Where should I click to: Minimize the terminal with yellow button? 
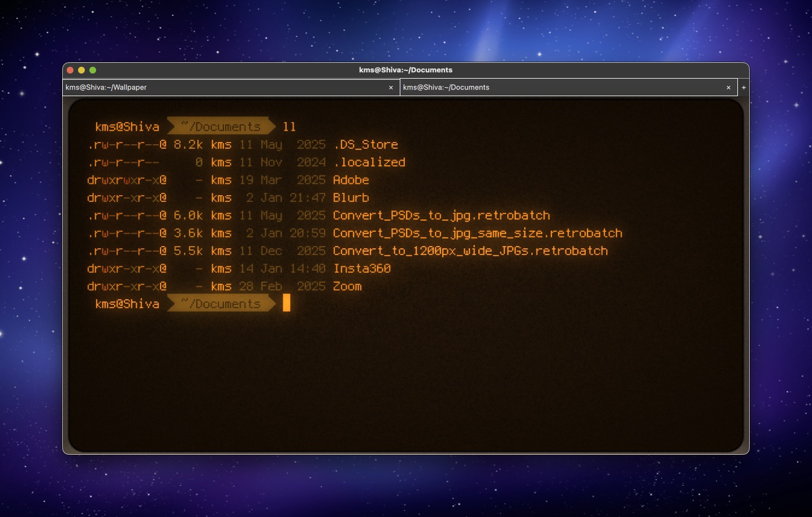pyautogui.click(x=81, y=70)
